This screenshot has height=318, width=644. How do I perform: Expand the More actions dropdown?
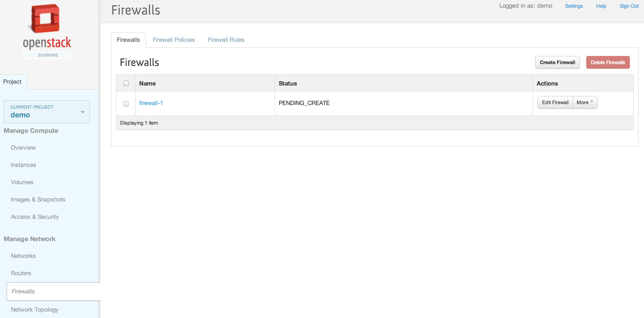point(584,103)
